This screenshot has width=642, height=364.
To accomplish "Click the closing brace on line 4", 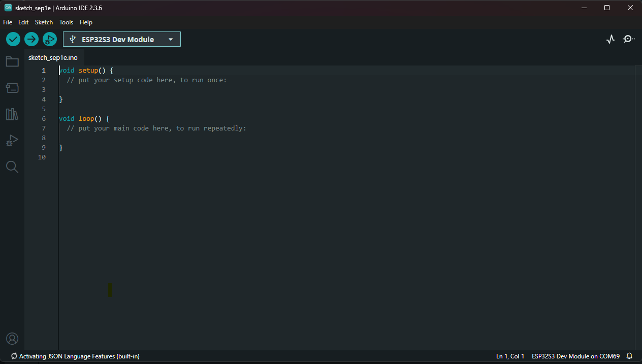I will (x=61, y=99).
